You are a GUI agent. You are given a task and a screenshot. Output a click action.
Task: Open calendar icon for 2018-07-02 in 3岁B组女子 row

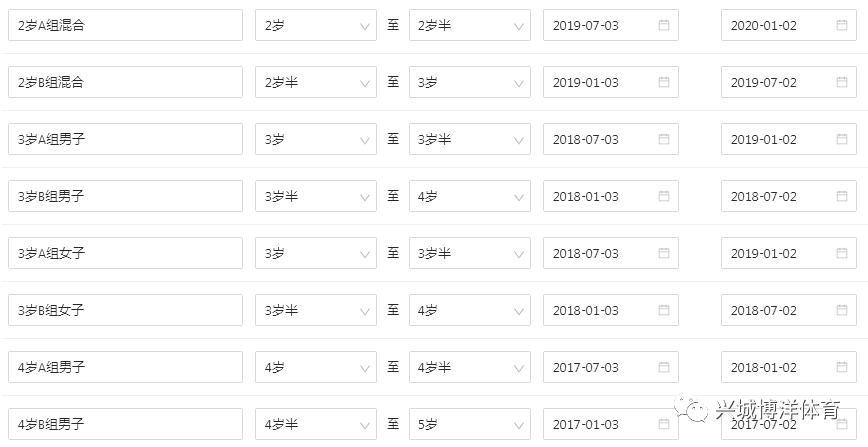[842, 310]
